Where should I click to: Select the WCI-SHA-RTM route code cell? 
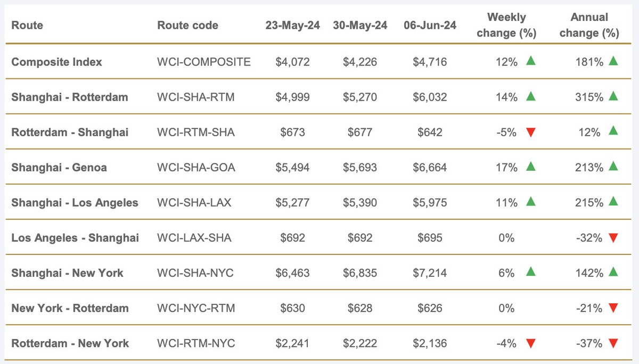click(195, 97)
